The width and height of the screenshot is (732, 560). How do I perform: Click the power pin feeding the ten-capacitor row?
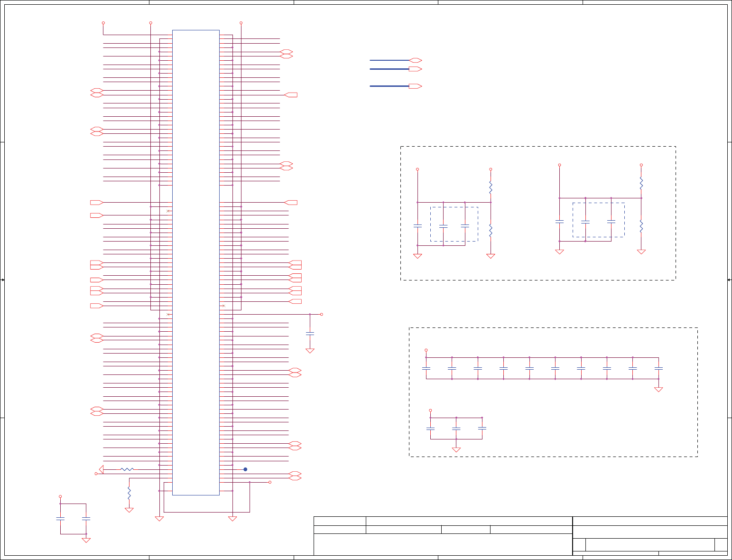[x=426, y=350]
